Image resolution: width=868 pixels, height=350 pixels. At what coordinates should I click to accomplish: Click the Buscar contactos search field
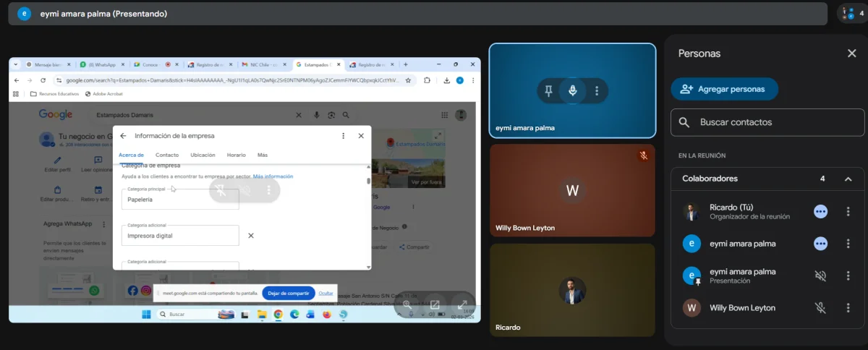(x=767, y=122)
